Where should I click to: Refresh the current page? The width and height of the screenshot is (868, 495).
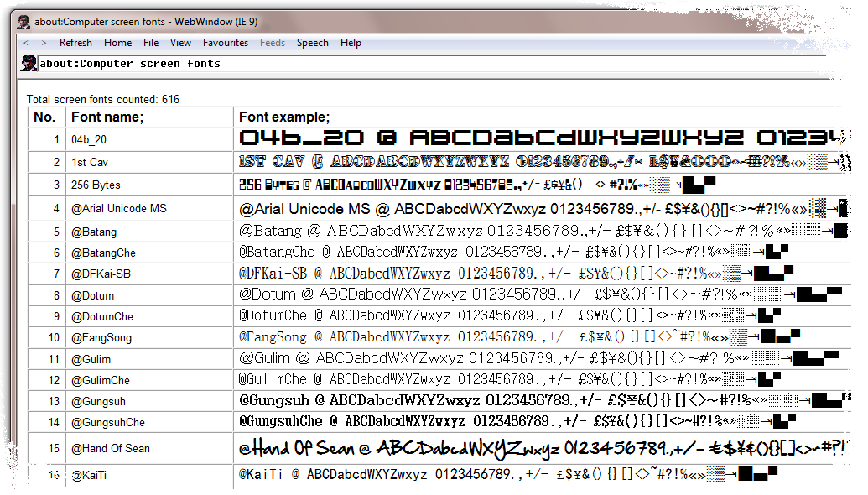75,42
